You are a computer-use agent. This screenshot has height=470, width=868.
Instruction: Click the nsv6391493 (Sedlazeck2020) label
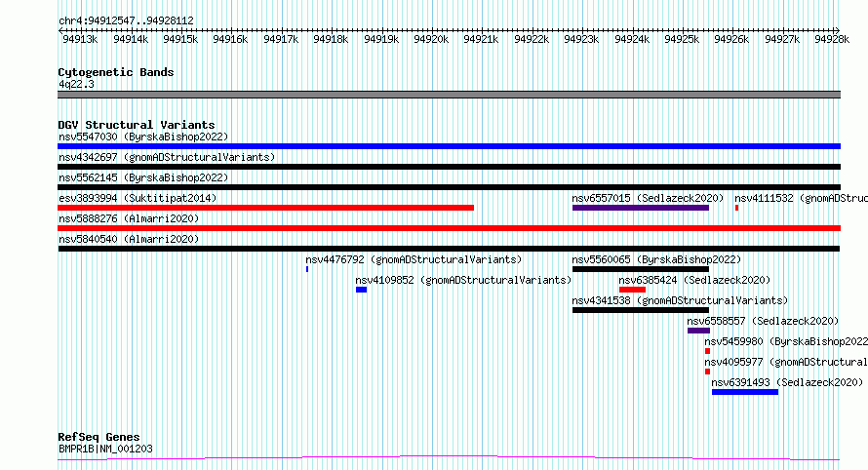point(787,382)
